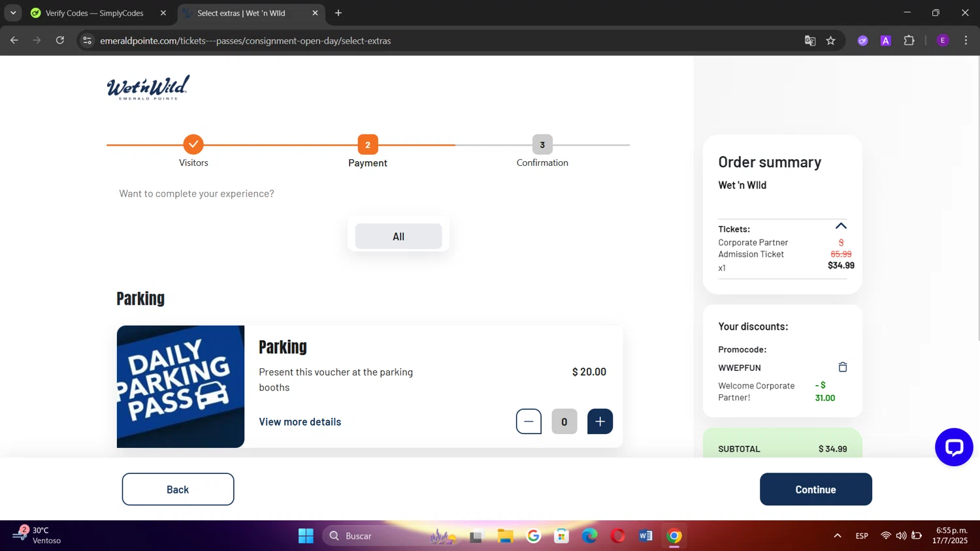
Task: Switch to Verify Codes SimplyCodes tab
Action: coord(95,13)
